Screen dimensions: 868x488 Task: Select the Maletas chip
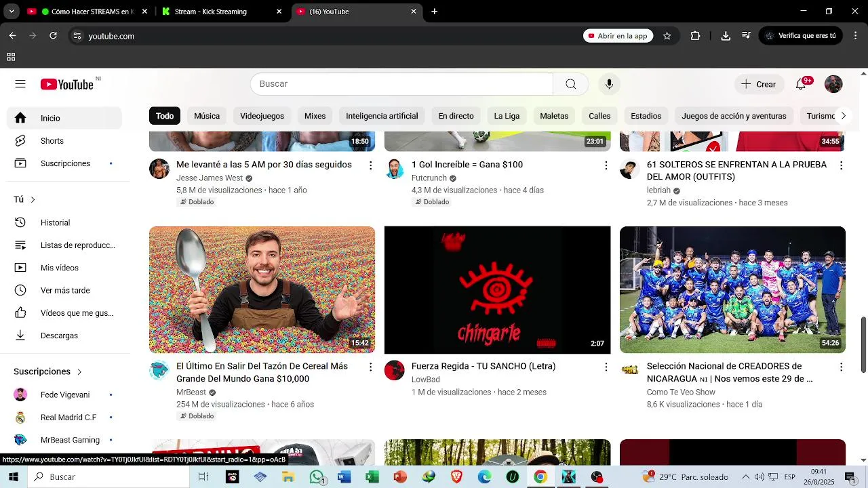[x=554, y=116]
